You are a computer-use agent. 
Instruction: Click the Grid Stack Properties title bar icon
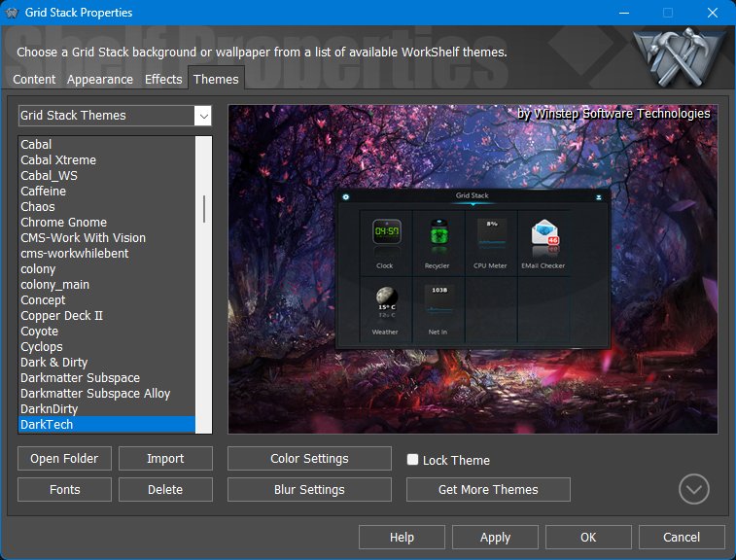click(12, 13)
